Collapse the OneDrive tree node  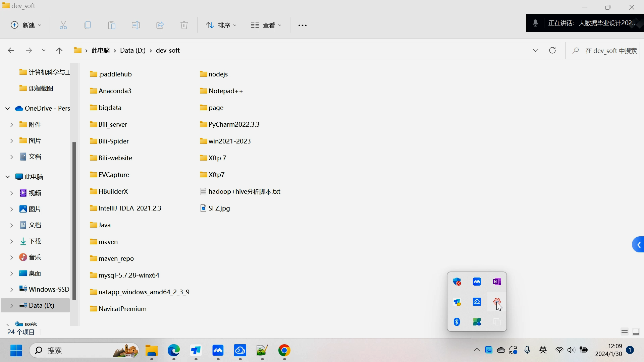8,108
